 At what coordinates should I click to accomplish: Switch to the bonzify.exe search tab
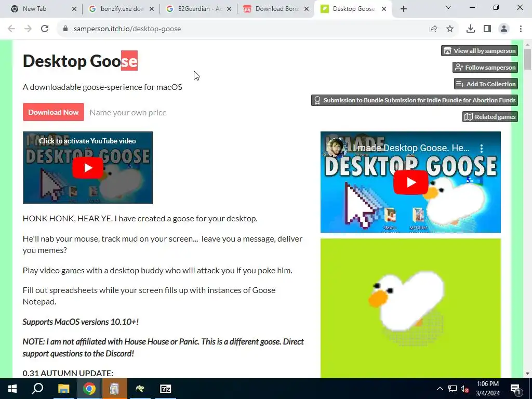[x=120, y=9]
